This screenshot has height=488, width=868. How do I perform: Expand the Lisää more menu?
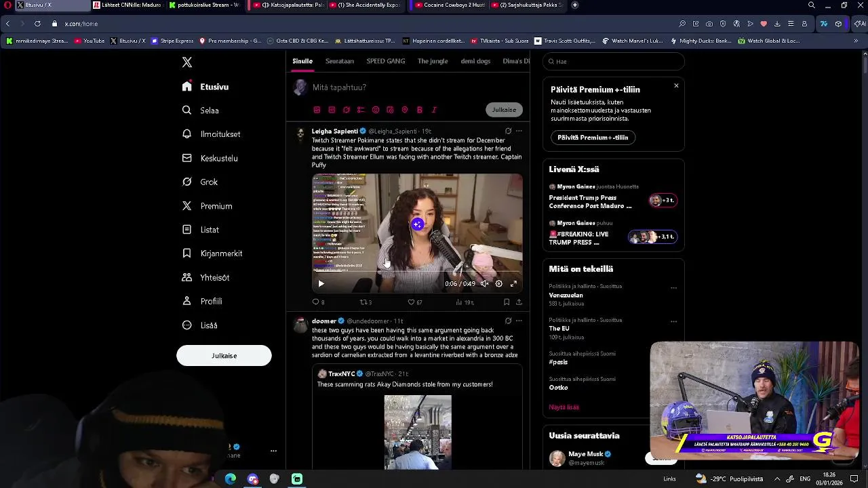point(200,325)
